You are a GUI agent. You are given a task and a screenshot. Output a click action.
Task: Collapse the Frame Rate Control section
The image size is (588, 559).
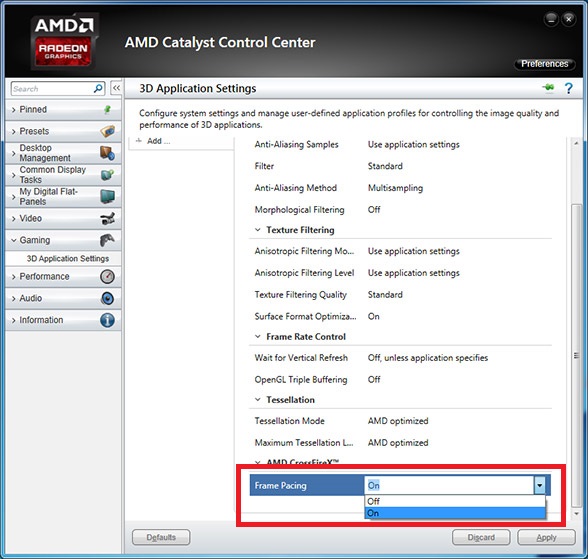click(x=258, y=337)
